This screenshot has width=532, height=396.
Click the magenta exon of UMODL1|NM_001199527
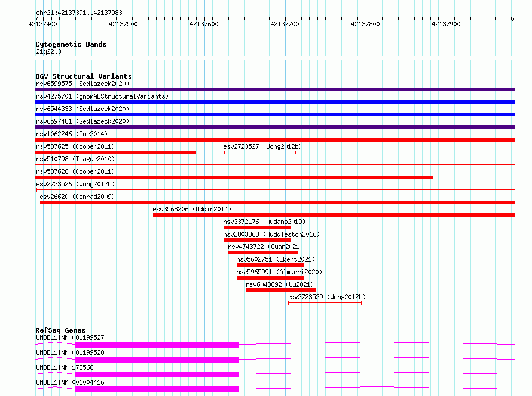coord(157,345)
